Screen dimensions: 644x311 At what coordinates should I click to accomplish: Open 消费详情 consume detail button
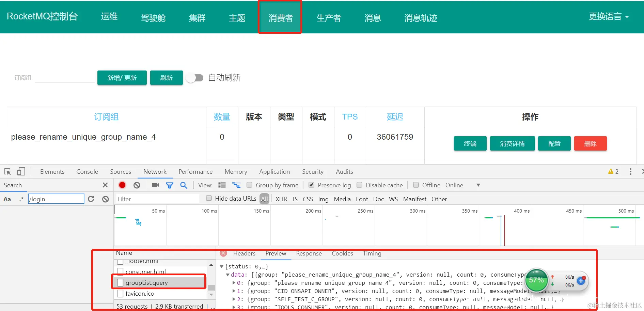click(x=512, y=143)
